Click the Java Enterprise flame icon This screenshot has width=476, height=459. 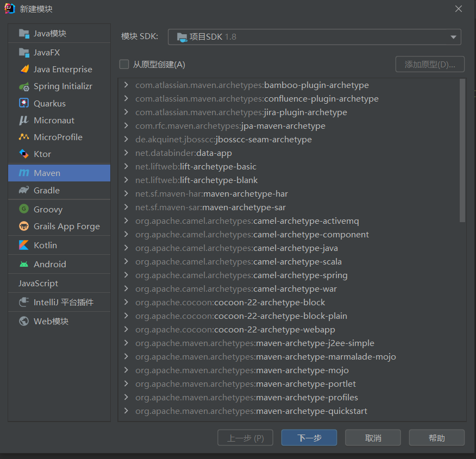coord(24,69)
